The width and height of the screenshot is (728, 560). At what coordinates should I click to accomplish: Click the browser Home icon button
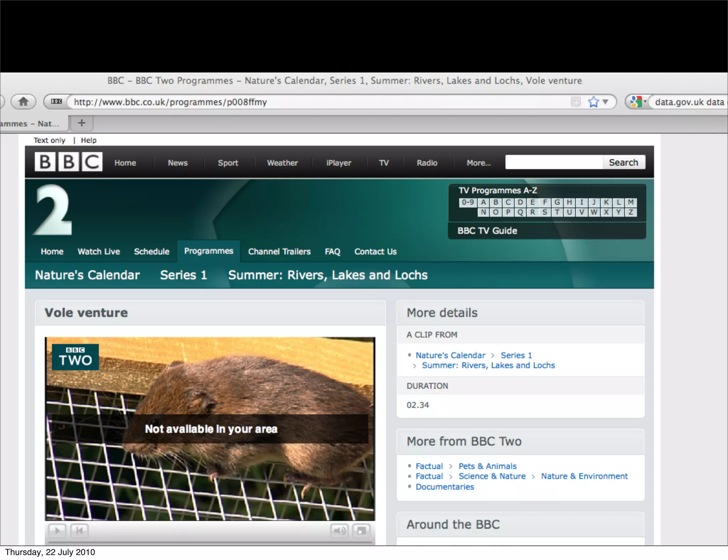[x=23, y=102]
